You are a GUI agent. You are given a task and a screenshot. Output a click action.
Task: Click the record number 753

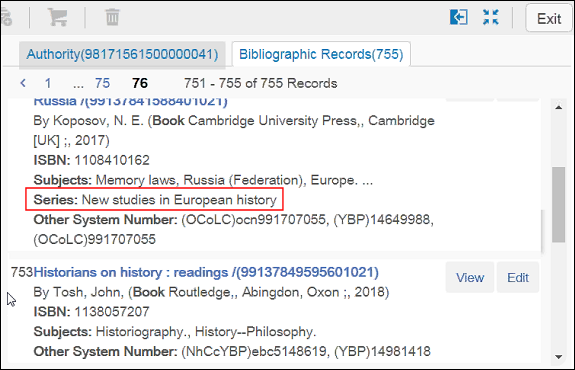[x=22, y=272]
